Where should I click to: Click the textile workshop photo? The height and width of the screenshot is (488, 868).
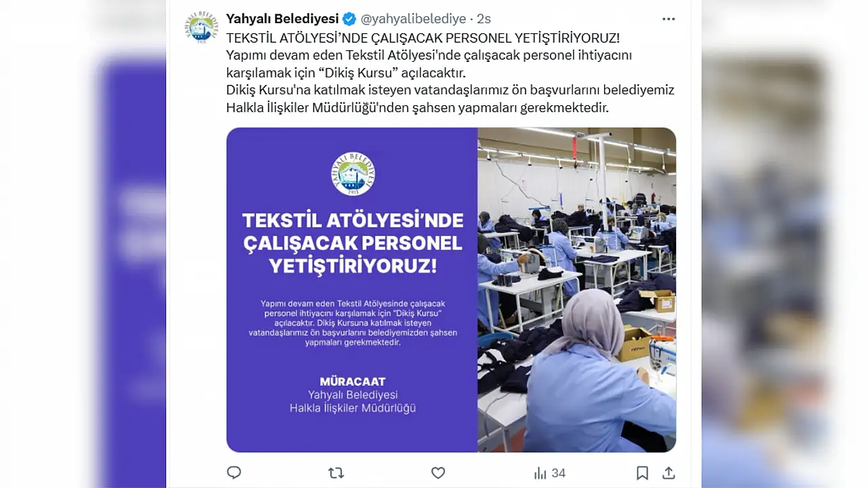576,290
